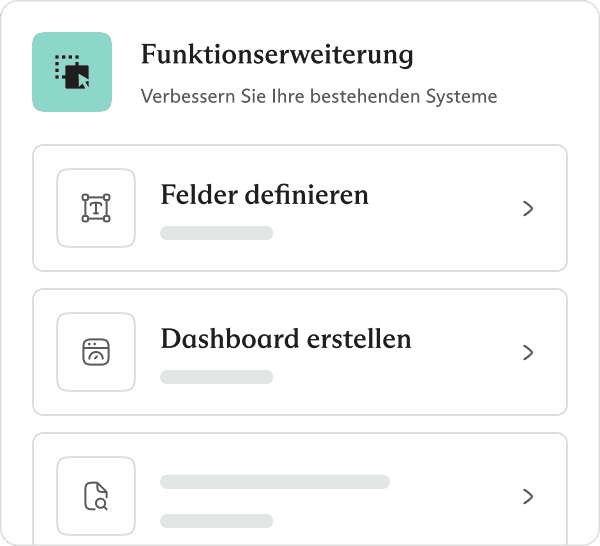600x546 pixels.
Task: Open Dashboard erstellen via its right chevron
Action: tap(529, 352)
